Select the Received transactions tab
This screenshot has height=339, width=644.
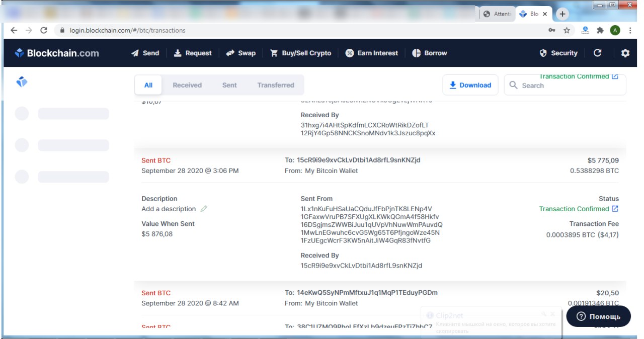[x=187, y=85]
